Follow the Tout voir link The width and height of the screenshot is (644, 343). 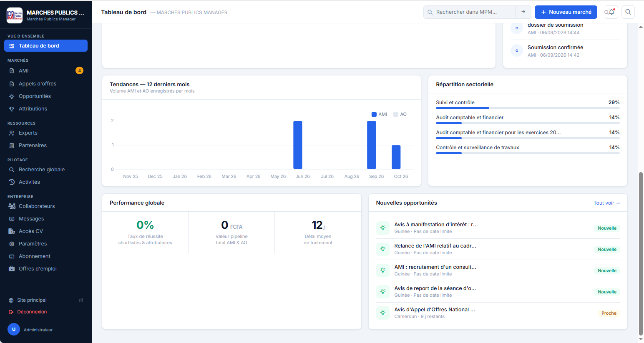tap(606, 203)
